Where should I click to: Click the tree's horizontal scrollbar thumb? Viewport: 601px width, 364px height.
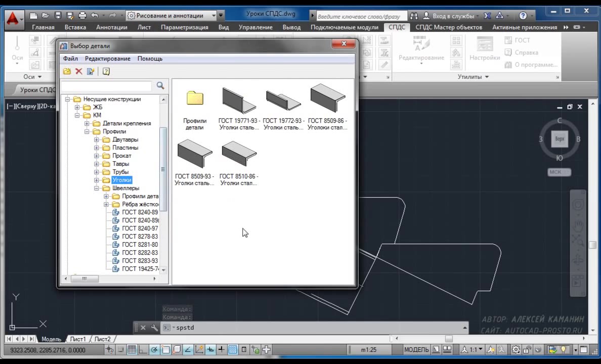pos(84,279)
